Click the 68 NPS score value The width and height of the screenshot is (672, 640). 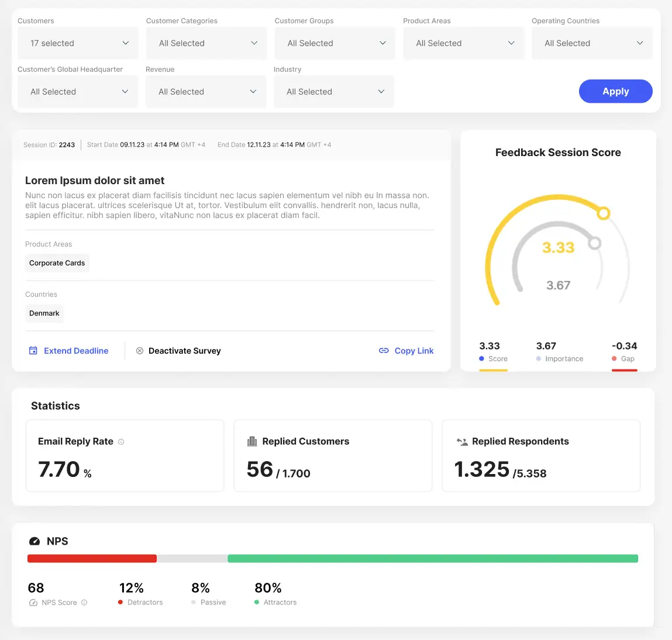pyautogui.click(x=36, y=588)
